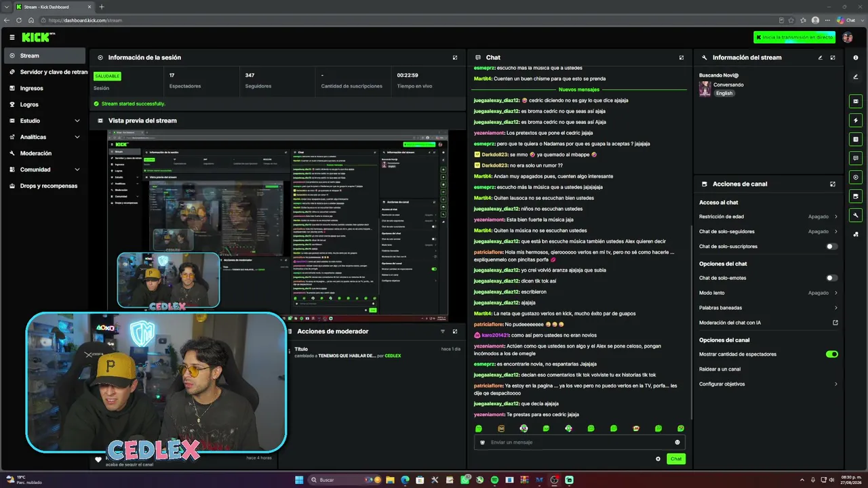Disable Mostrar cantidad de espectadores switch
Image resolution: width=868 pixels, height=488 pixels.
831,354
